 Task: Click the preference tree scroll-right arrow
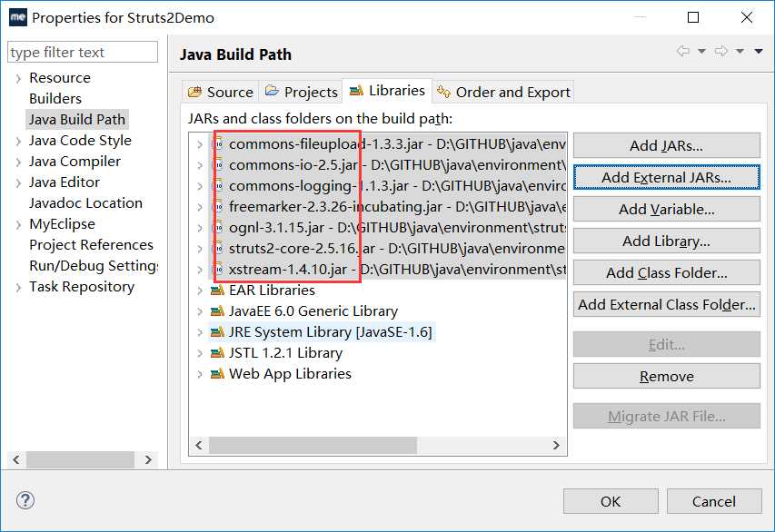click(x=148, y=459)
